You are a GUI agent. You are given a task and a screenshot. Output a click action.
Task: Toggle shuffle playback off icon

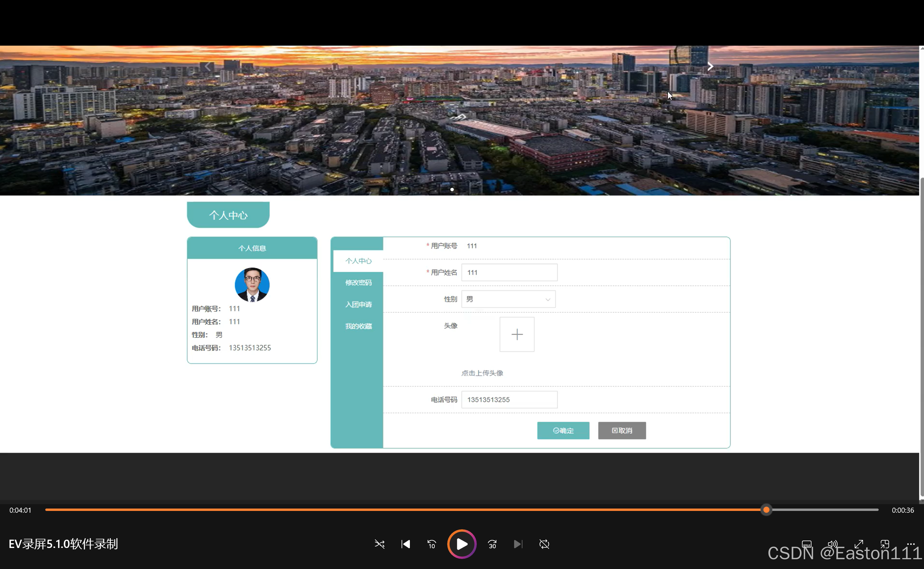coord(379,544)
